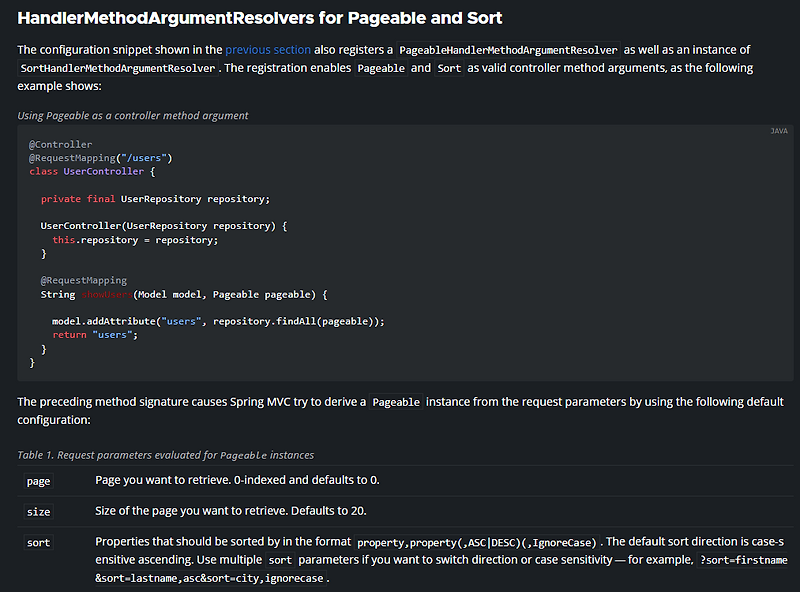Click the page row in Table 1
This screenshot has width=800, height=592.
(38, 481)
